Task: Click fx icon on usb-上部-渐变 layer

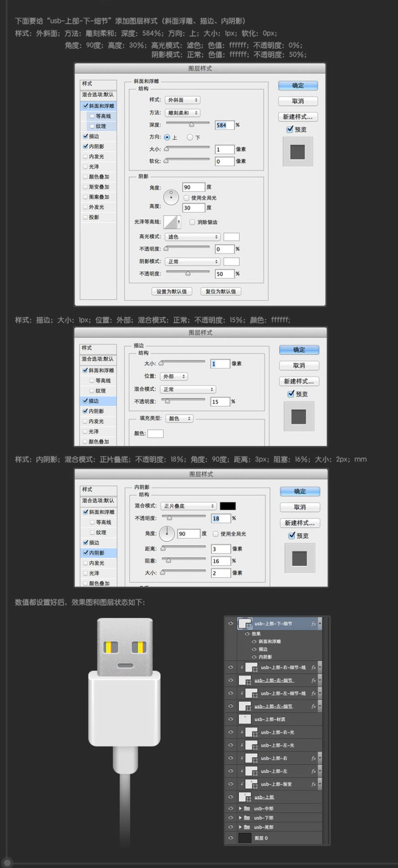Action: tap(313, 784)
